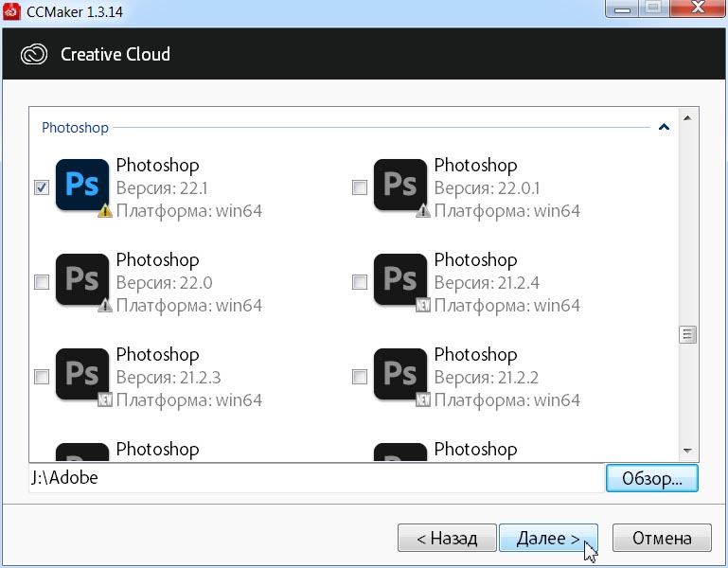The width and height of the screenshot is (728, 568).
Task: Click the Отмена cancel button
Action: coord(662,538)
